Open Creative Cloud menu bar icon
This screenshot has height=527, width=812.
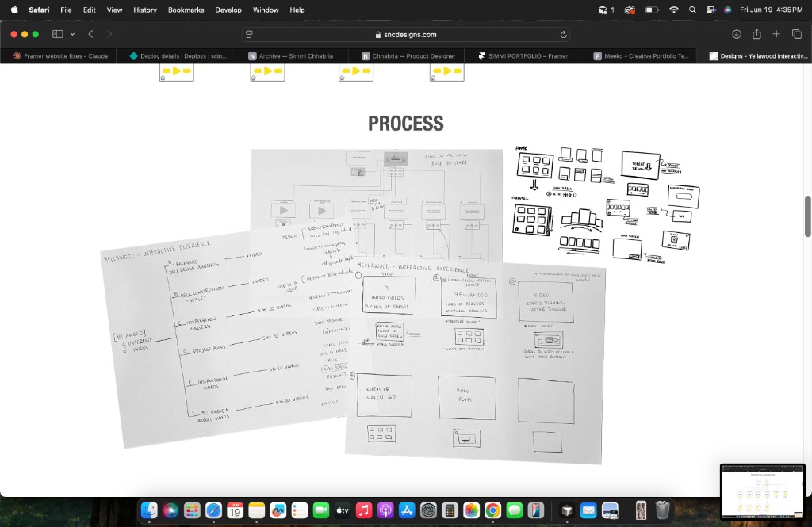coord(630,10)
